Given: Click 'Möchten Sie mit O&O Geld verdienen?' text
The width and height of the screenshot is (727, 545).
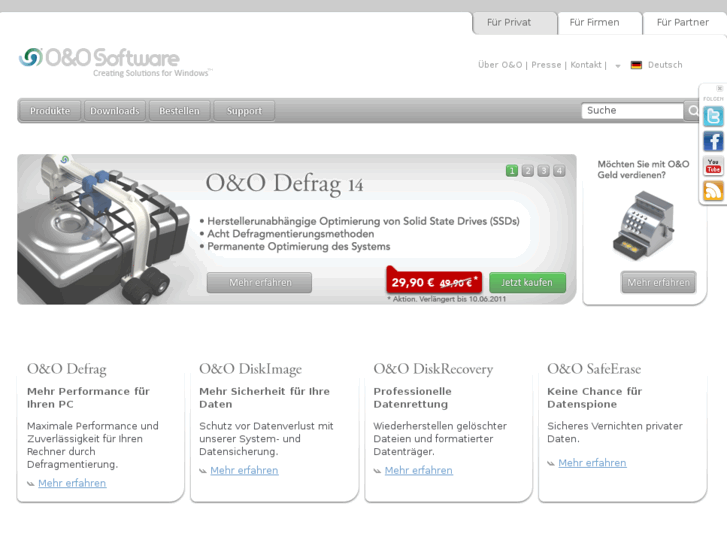Looking at the screenshot, I should click(x=643, y=169).
